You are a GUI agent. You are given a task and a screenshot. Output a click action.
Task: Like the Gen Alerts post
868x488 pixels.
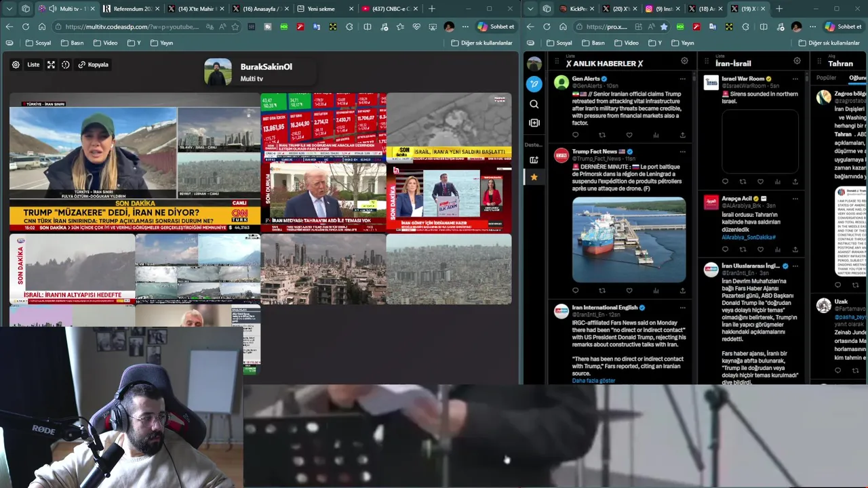[629, 135]
